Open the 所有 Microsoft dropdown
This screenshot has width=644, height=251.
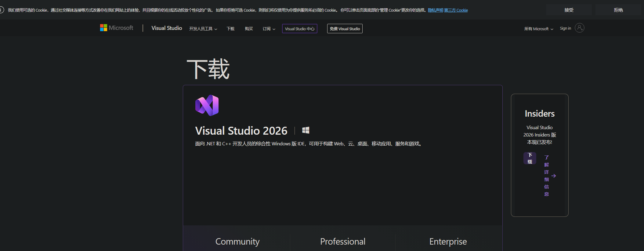click(x=539, y=29)
